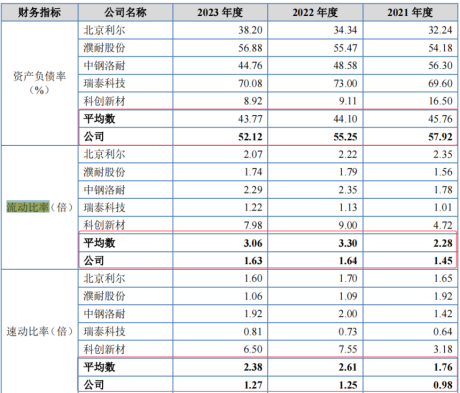Click the 2023 current ratio average 3.06
Screen dimensions: 460x393
253,243
